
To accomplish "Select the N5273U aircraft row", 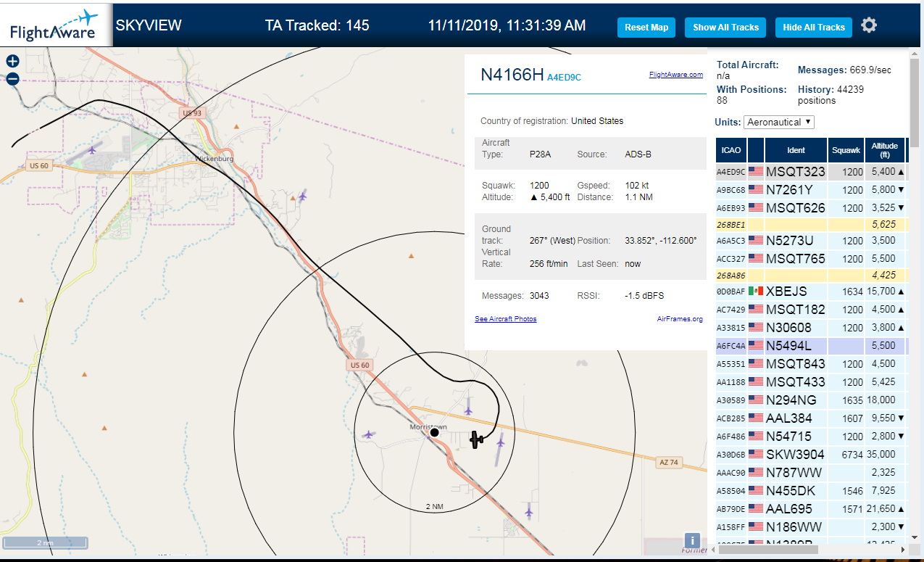I will point(811,241).
